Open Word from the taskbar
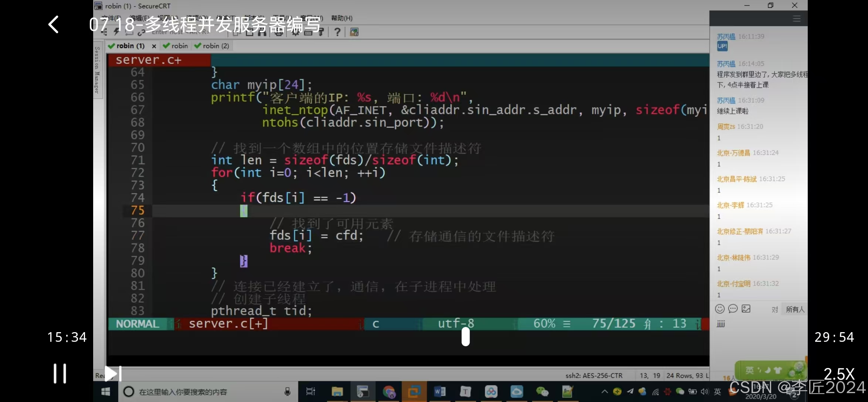The width and height of the screenshot is (868, 402). coord(440,392)
